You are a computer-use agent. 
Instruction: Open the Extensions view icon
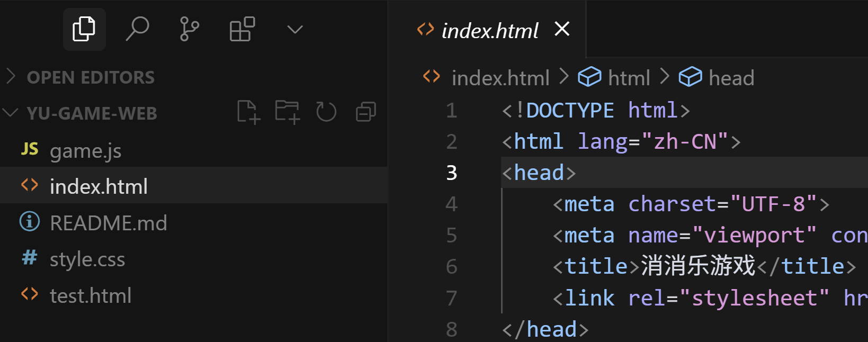[x=242, y=29]
